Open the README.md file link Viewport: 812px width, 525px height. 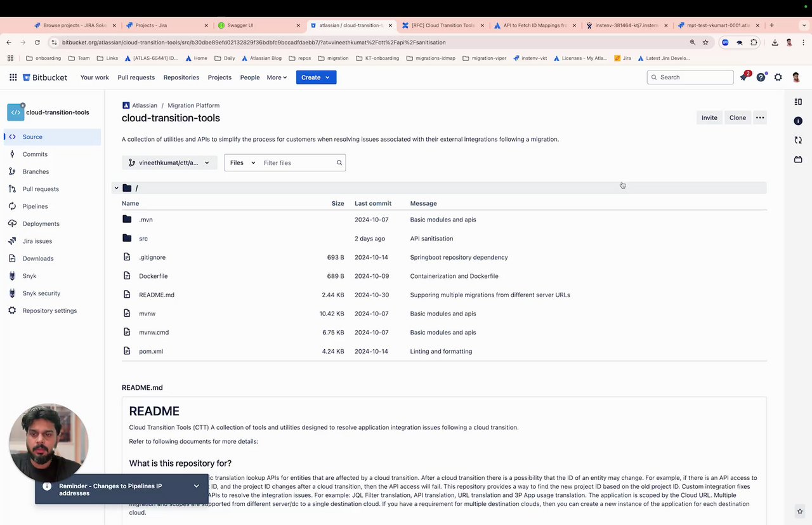(x=157, y=295)
